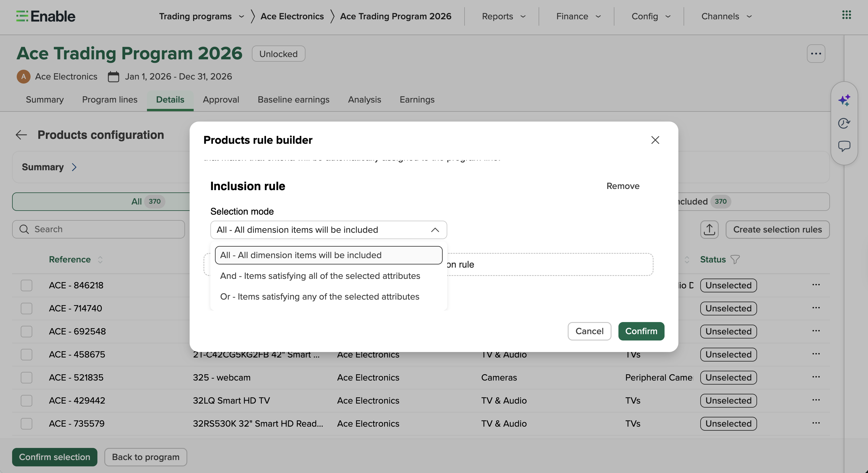The width and height of the screenshot is (868, 473).
Task: Click Back to program button
Action: 146,457
